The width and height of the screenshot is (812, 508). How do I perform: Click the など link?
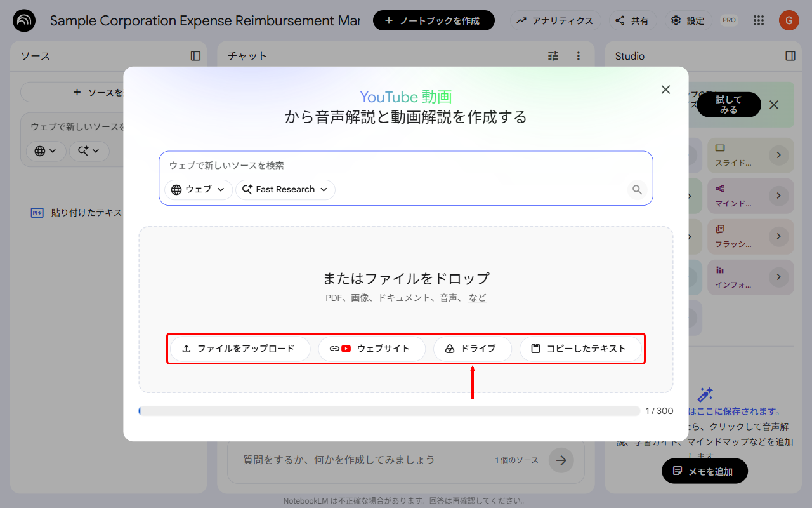(478, 297)
